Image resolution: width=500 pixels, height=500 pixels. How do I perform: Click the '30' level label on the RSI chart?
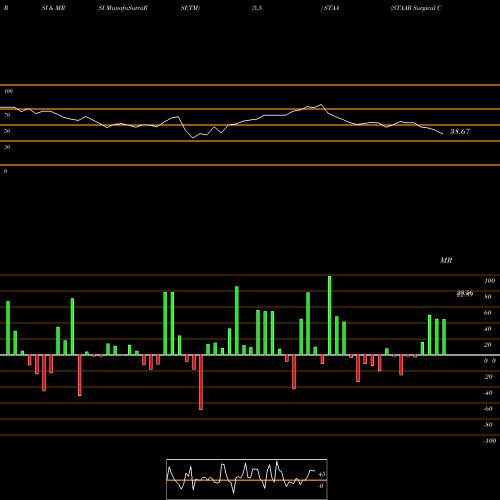[7, 147]
